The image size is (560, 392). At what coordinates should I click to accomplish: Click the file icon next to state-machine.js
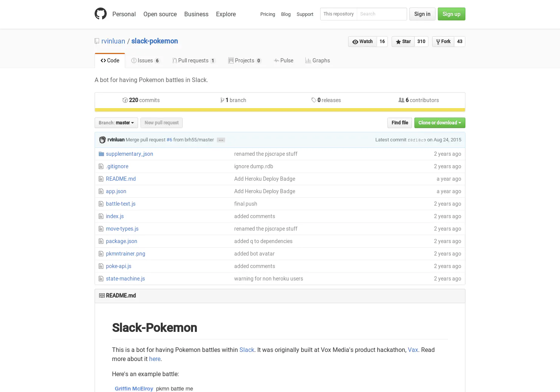(101, 279)
